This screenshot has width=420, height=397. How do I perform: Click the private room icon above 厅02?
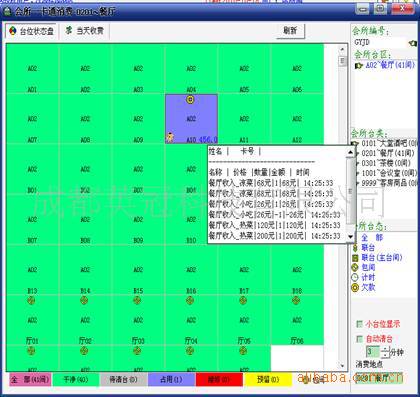[x=84, y=301]
